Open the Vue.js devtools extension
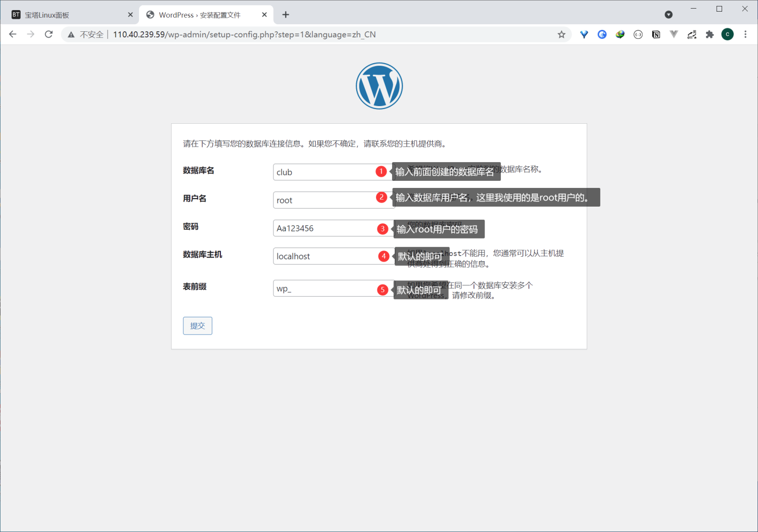The image size is (758, 532). click(x=674, y=34)
